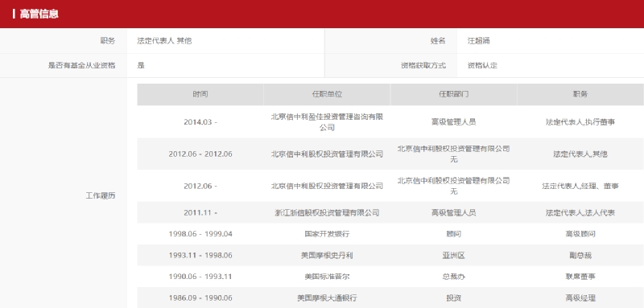Select the 美国摩根史丹利 row entry
The image size is (644, 308).
(x=327, y=256)
